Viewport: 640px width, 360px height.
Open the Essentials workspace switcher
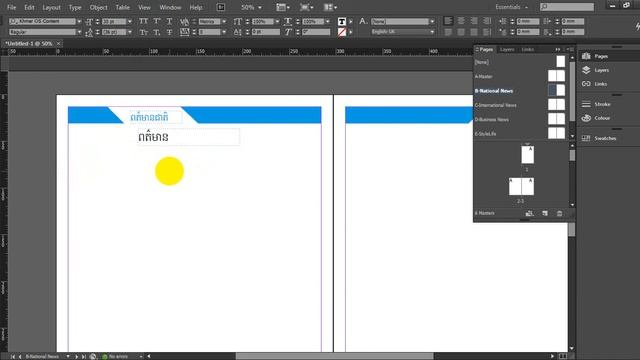click(511, 7)
